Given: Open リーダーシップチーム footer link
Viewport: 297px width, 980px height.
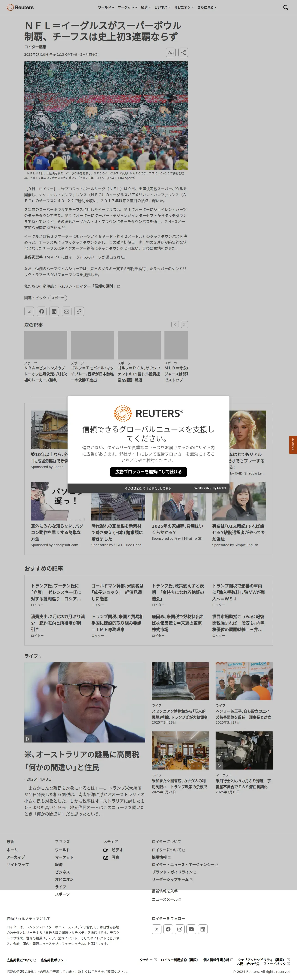Looking at the screenshot, I should coord(172,880).
